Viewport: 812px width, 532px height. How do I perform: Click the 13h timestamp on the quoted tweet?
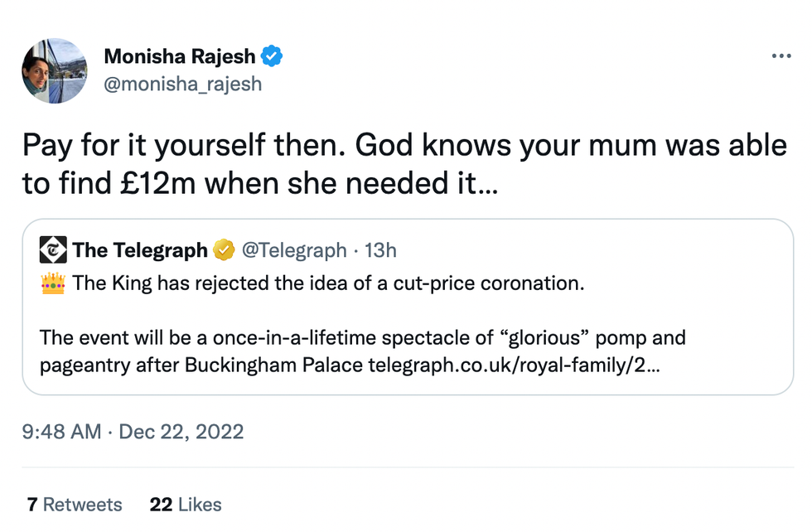pyautogui.click(x=379, y=250)
